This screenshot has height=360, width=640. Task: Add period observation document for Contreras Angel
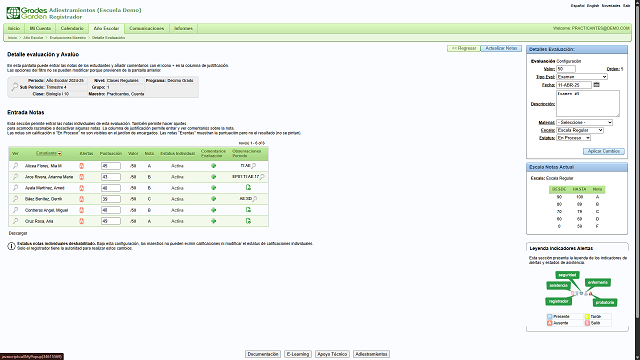(248, 209)
